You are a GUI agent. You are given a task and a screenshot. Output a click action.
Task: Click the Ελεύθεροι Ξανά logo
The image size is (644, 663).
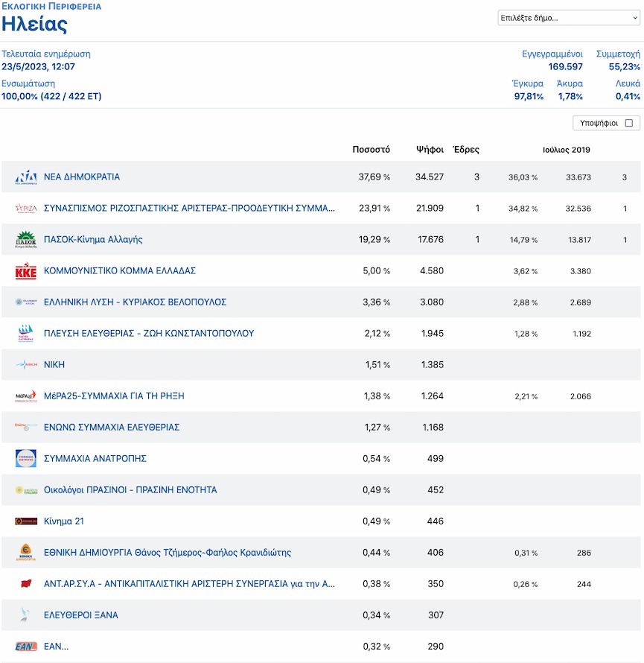click(26, 615)
